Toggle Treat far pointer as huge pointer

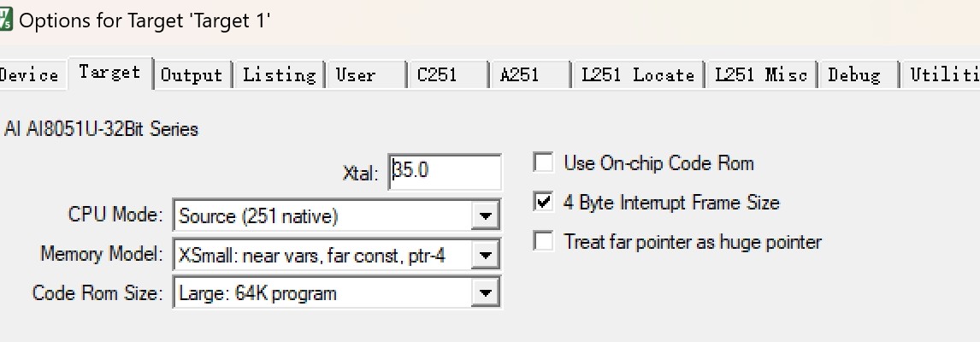tap(543, 242)
